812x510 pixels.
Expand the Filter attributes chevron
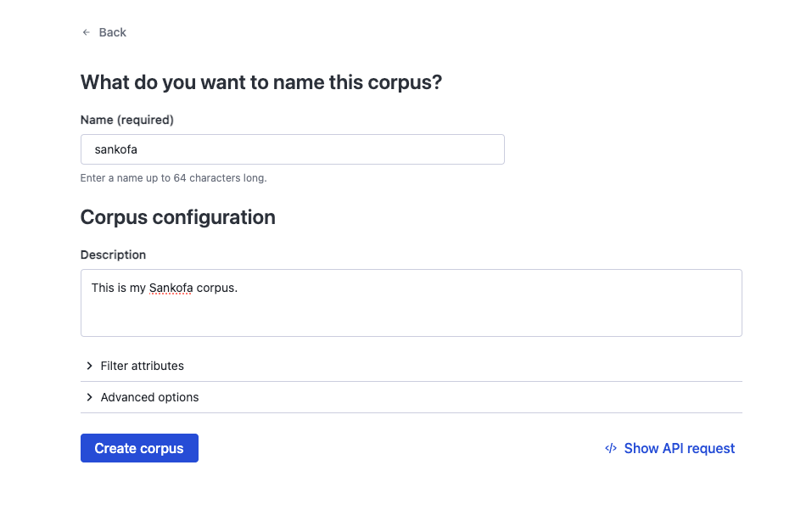89,366
